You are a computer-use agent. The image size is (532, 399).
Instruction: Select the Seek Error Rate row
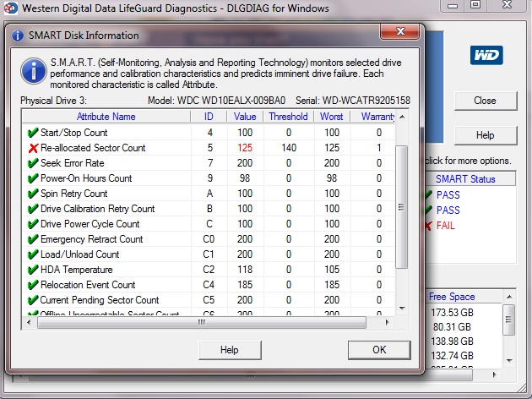pos(209,163)
